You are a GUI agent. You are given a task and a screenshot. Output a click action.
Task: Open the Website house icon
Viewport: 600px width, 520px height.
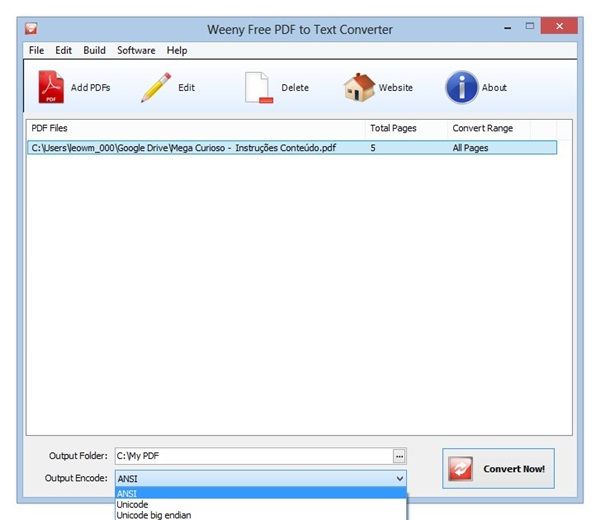(x=359, y=87)
